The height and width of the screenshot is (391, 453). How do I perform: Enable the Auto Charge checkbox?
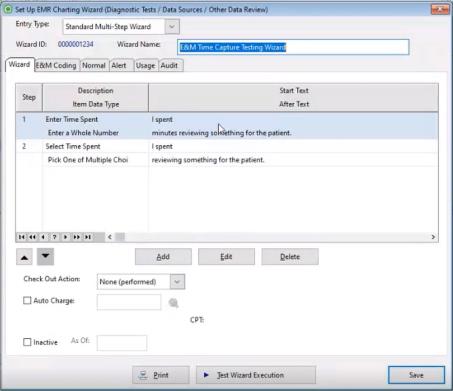[27, 300]
